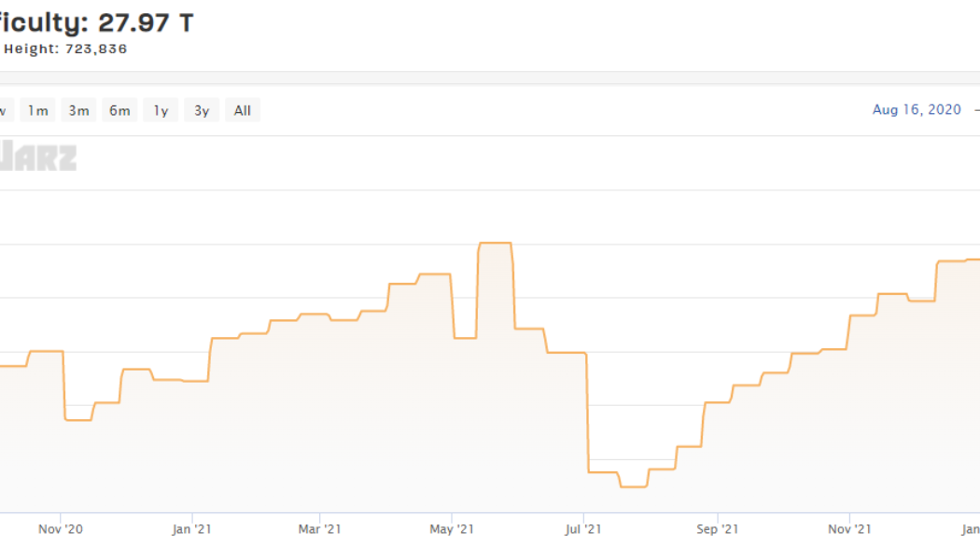Viewport: 980px width, 560px height.
Task: Click the partially visible 1w range button
Action: tap(6, 110)
